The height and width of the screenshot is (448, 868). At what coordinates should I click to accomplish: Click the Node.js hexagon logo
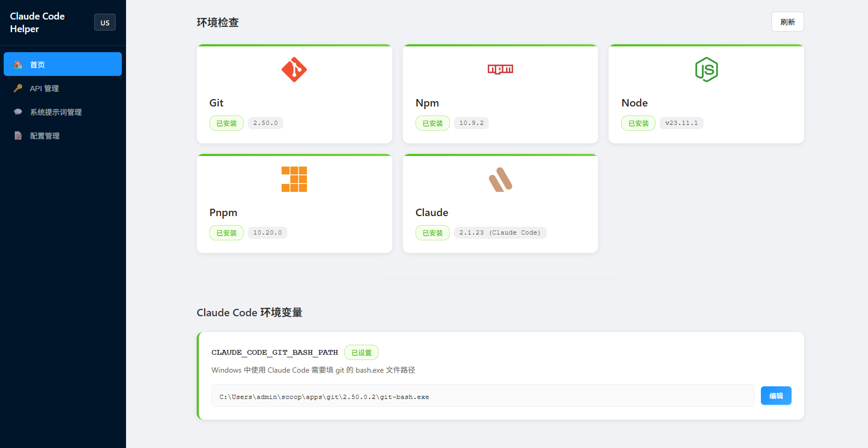[x=707, y=70]
